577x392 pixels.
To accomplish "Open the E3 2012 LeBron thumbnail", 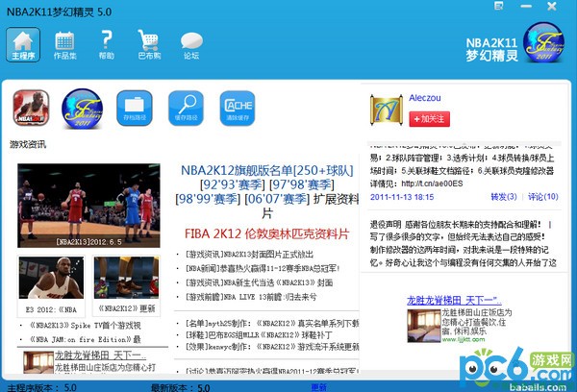I will tap(51, 278).
